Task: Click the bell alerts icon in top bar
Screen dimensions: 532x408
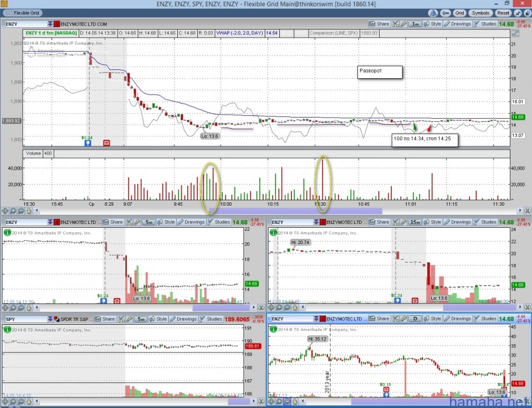Action: click(433, 13)
